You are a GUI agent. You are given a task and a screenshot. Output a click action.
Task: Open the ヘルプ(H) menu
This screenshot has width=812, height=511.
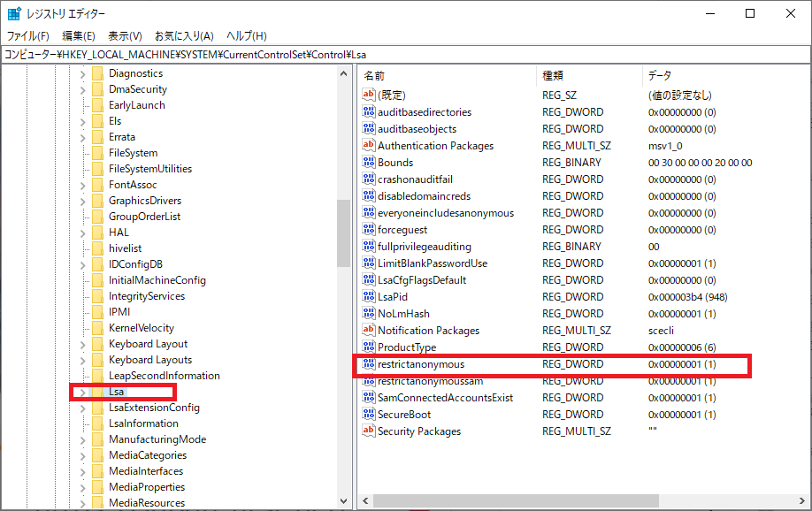click(247, 35)
